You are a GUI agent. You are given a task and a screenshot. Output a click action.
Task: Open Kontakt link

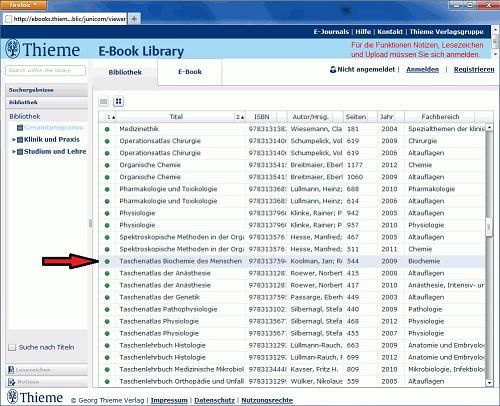point(390,32)
